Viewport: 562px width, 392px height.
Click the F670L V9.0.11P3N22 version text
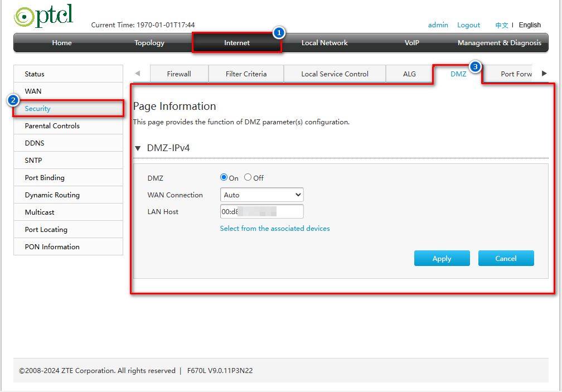(220, 370)
